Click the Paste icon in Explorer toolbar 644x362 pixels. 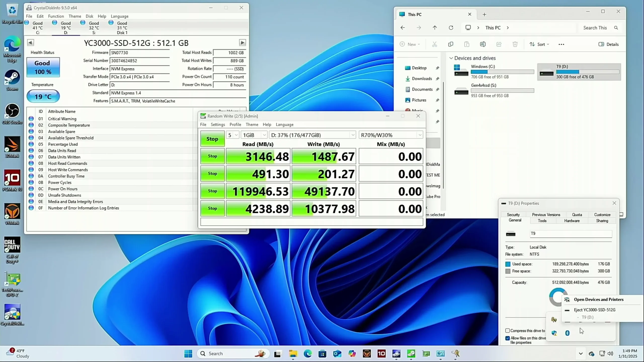point(467,44)
